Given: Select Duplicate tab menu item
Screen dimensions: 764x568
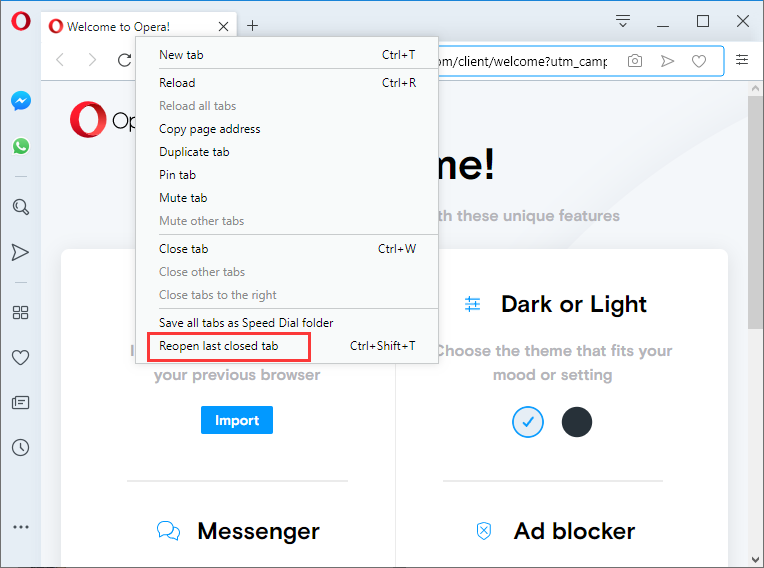Looking at the screenshot, I should pos(287,152).
